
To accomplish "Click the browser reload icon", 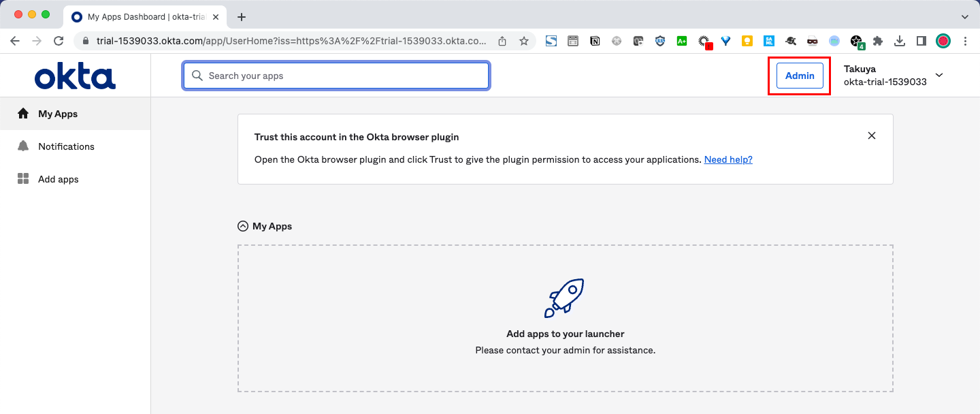I will tap(59, 41).
